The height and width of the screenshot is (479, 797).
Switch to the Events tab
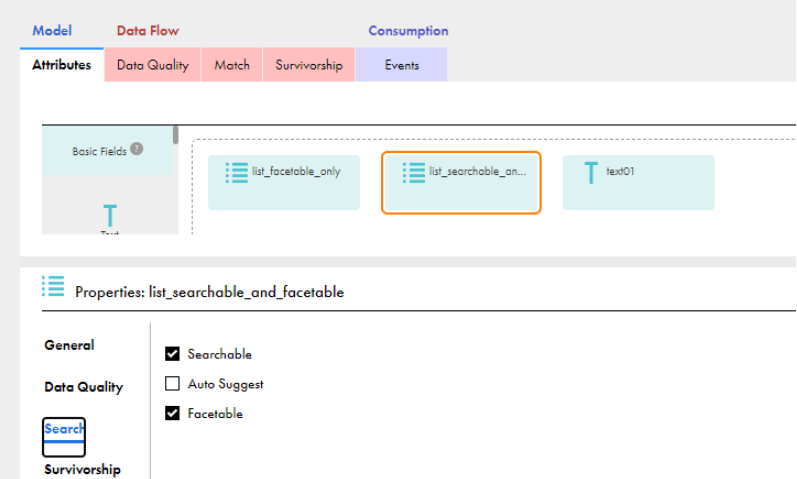click(x=402, y=65)
